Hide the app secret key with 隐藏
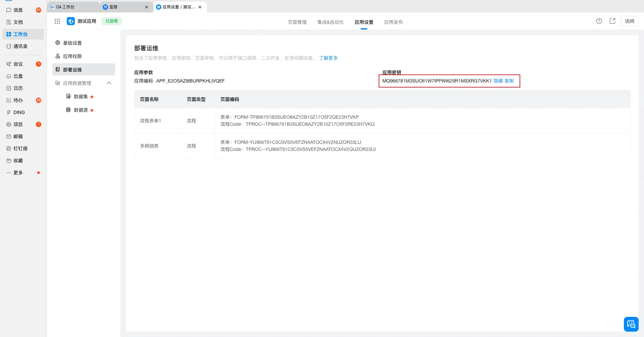Viewport: 644px width, 337px height. [x=498, y=81]
